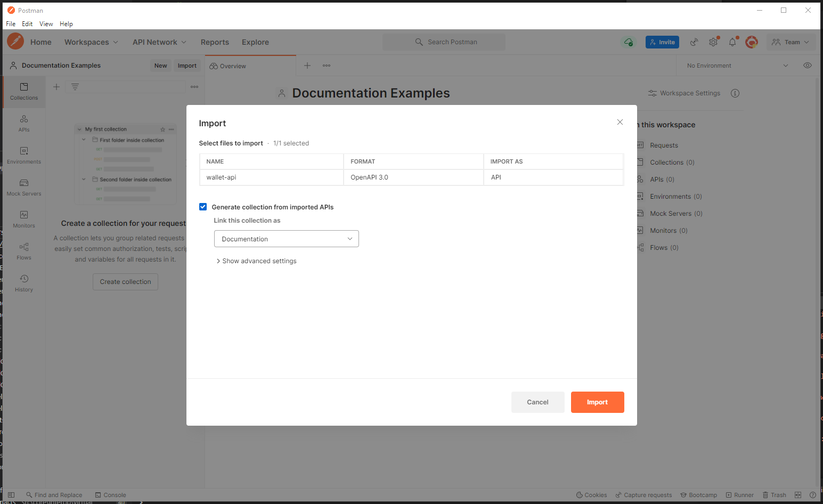Open Flows in the sidebar

coord(24,251)
